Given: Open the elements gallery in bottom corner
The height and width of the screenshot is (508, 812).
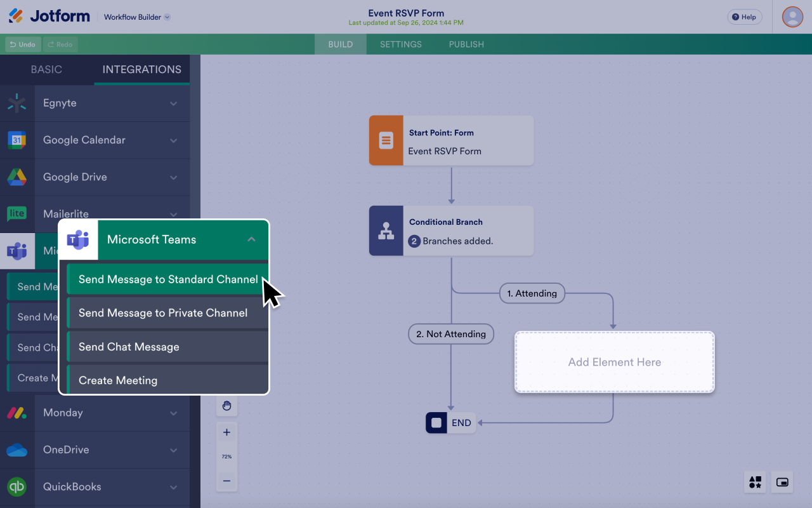Looking at the screenshot, I should point(755,483).
